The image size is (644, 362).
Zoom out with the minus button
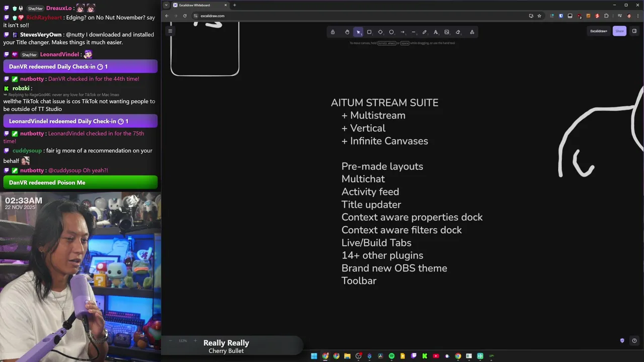[x=170, y=340]
